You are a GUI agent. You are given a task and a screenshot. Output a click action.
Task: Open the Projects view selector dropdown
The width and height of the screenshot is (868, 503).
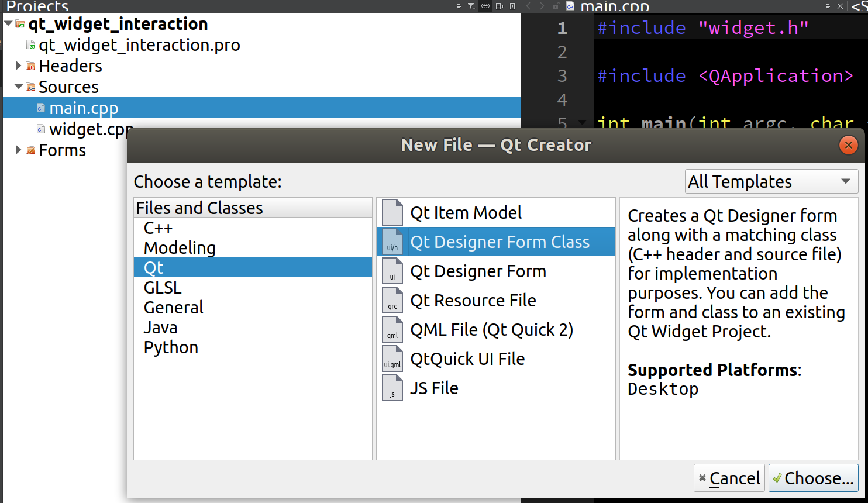[x=459, y=6]
